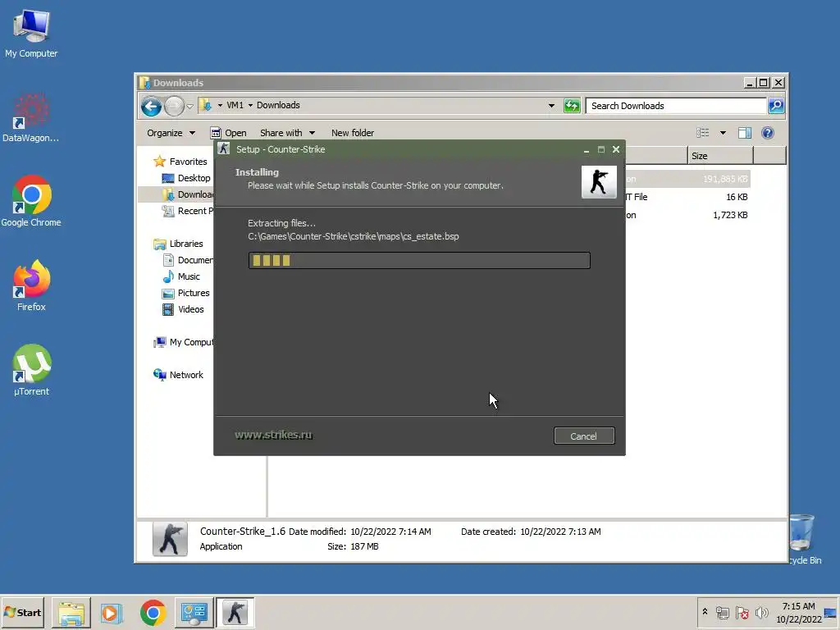
Task: Open recent locations dropdown beside forward arrow
Action: click(189, 106)
